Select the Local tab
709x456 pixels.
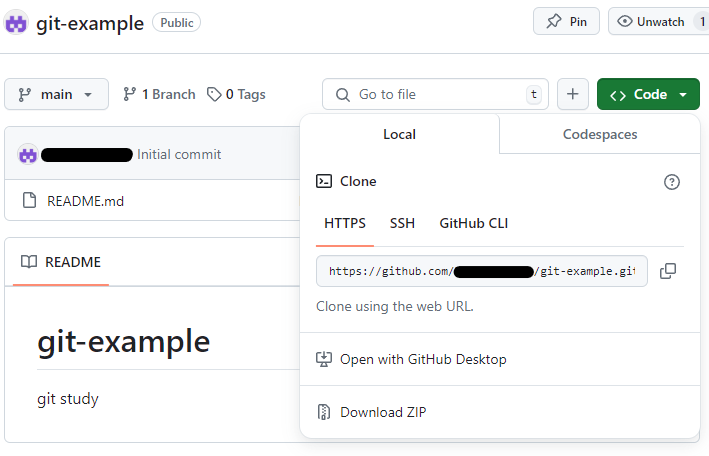(399, 134)
